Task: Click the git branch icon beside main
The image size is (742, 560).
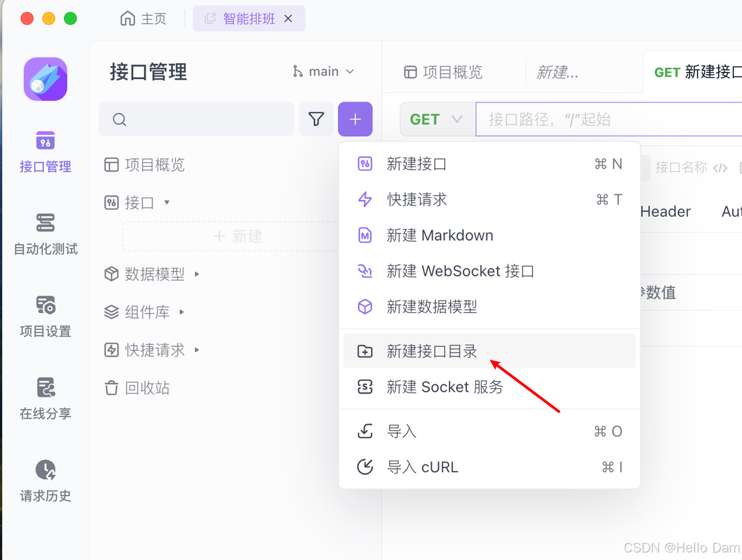Action: pos(297,71)
